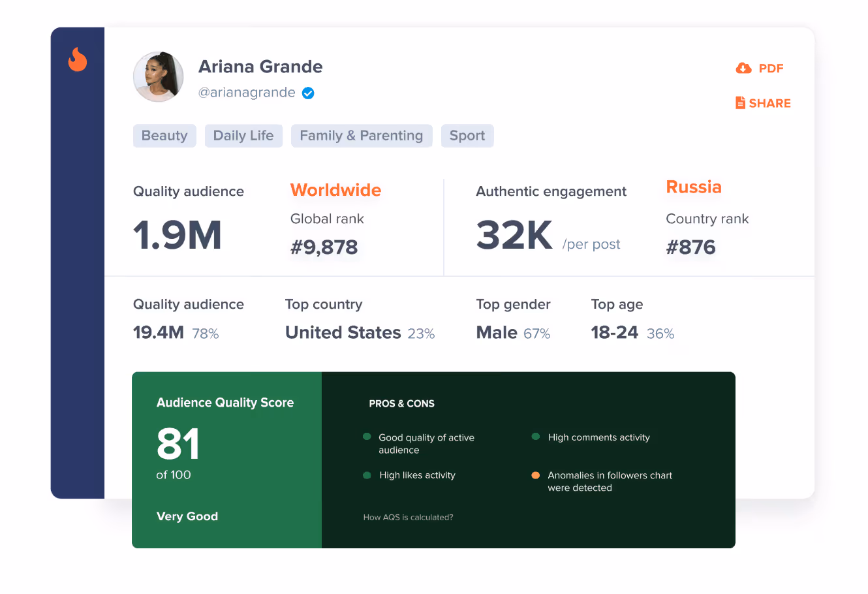Click the How AQS is calculated link

coord(408,517)
